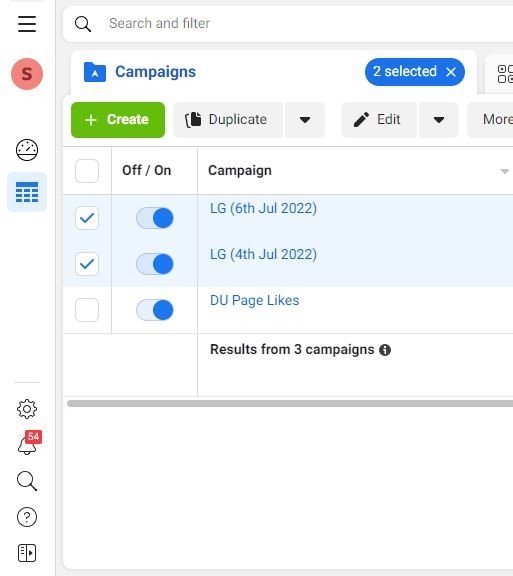The width and height of the screenshot is (513, 576).
Task: Uncheck the LG (6th Jul 2022) checkbox
Action: [87, 218]
